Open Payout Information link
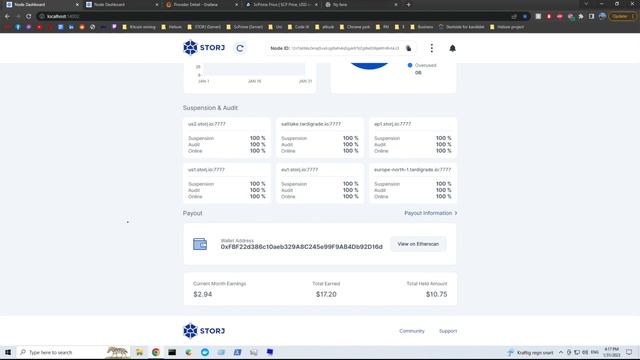This screenshot has height=360, width=640. click(428, 213)
